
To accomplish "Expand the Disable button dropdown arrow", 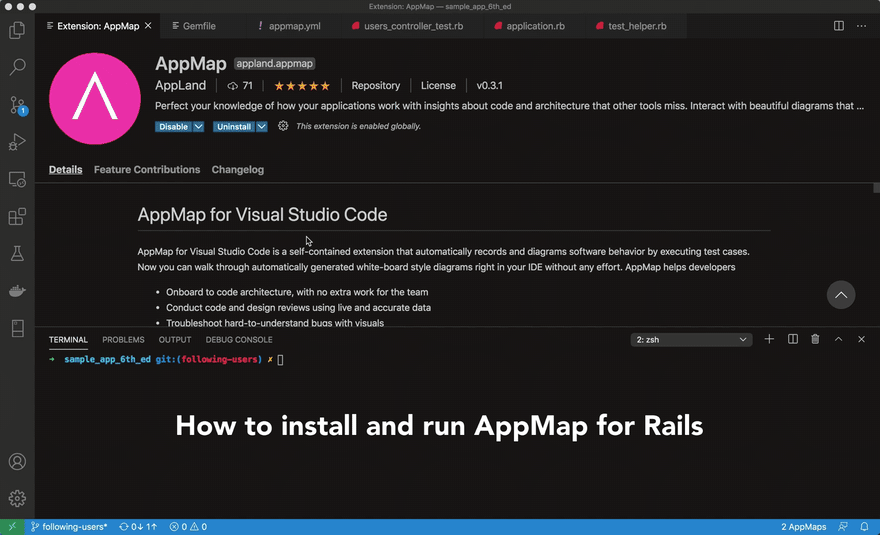I will 198,127.
